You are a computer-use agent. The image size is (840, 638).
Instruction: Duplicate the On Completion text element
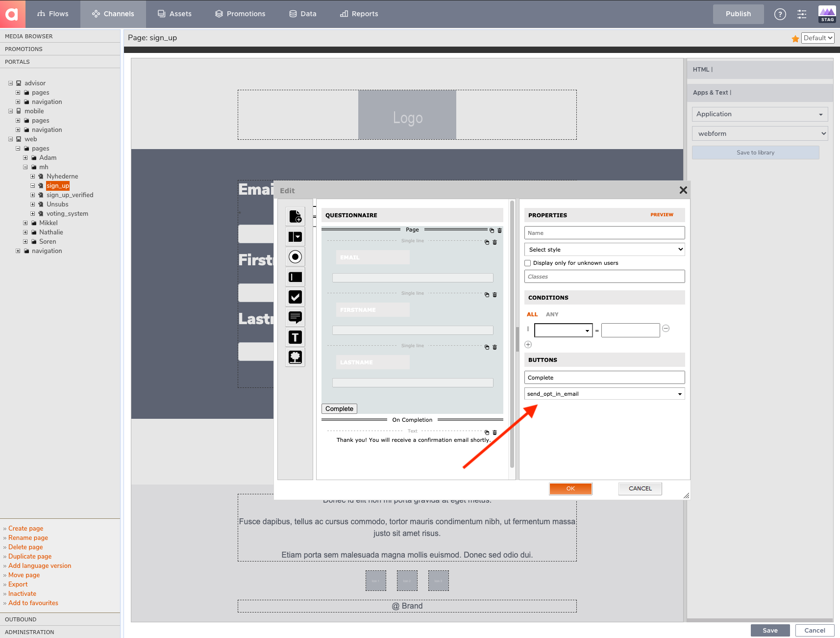[487, 433]
